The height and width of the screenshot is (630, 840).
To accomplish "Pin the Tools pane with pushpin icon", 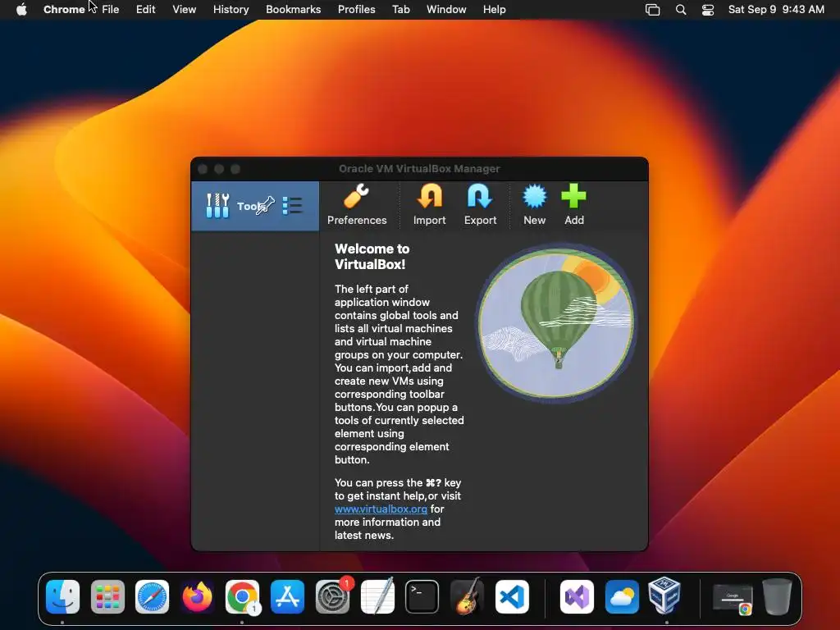I will [x=267, y=205].
